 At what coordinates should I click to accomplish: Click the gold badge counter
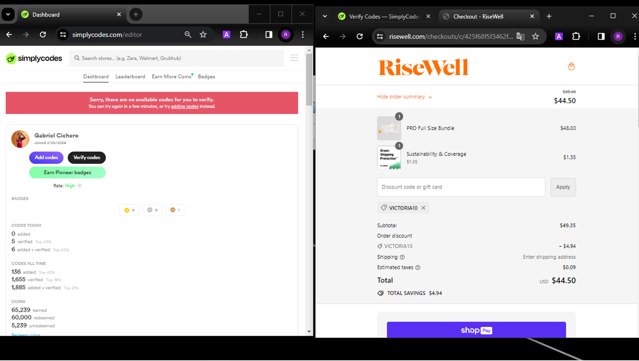tap(129, 210)
